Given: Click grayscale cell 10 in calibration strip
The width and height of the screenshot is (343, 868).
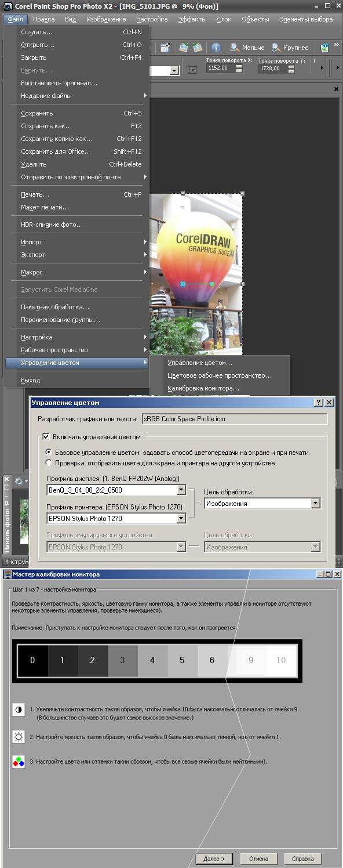Looking at the screenshot, I should click(281, 660).
